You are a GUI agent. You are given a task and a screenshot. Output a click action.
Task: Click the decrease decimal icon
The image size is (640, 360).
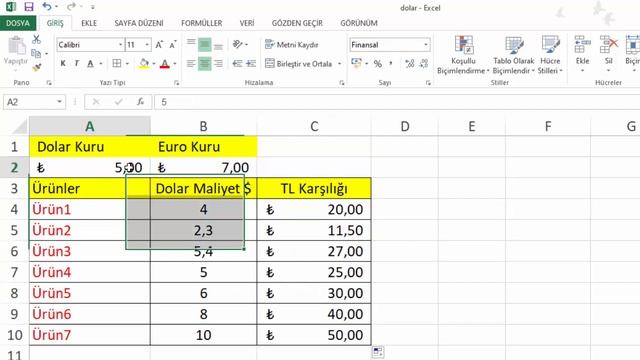click(424, 64)
